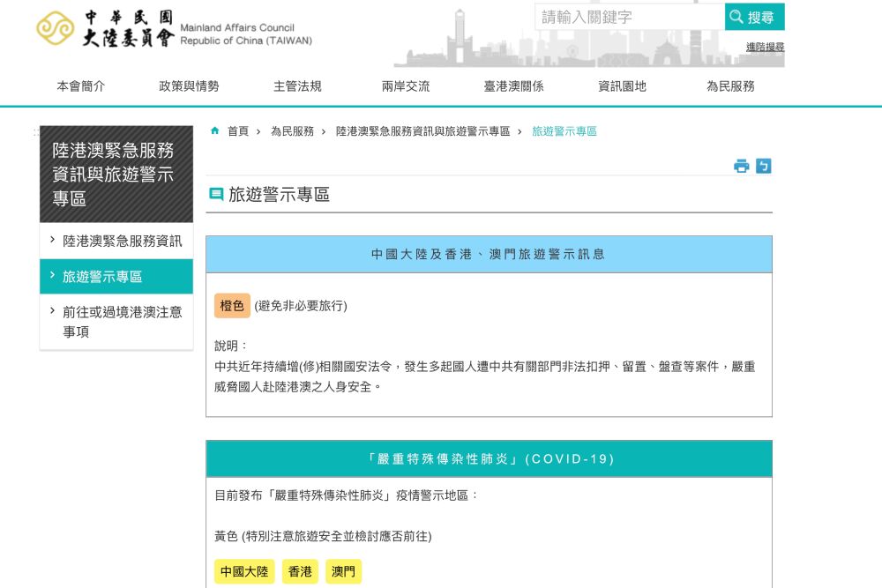Click the 中國大陸及香港、澳門旅遊警示訊息 header
882x588 pixels.
(x=489, y=254)
